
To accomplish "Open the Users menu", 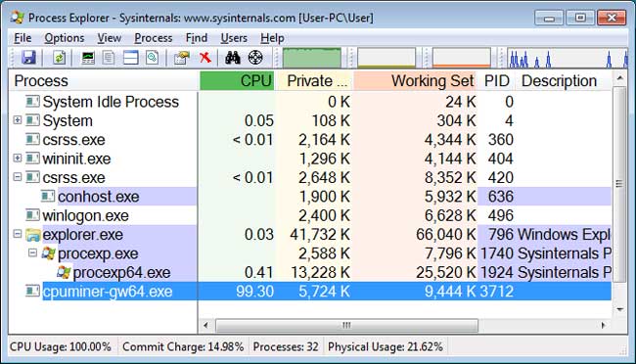I will click(x=234, y=38).
